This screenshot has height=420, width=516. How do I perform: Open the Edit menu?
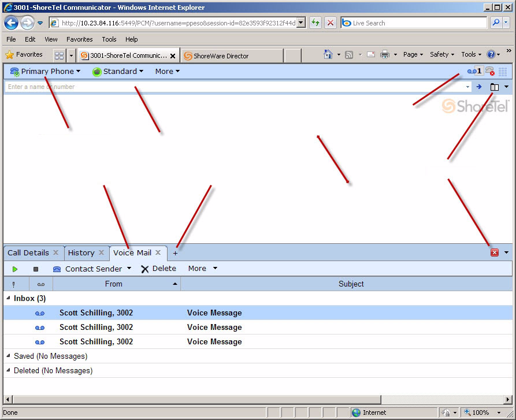(x=30, y=39)
